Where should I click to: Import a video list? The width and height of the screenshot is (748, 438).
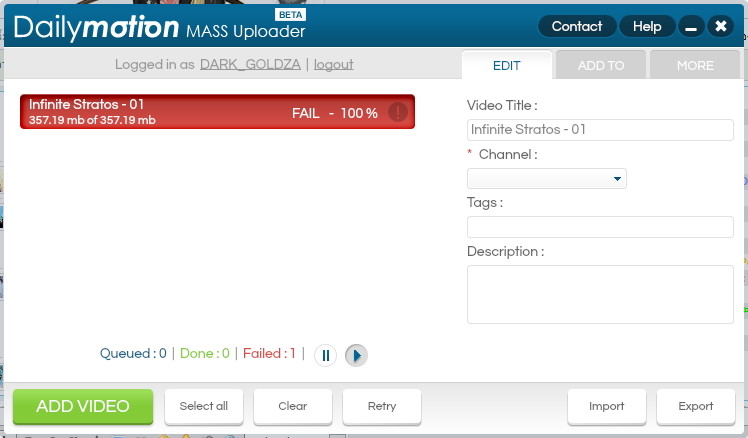[x=607, y=406]
